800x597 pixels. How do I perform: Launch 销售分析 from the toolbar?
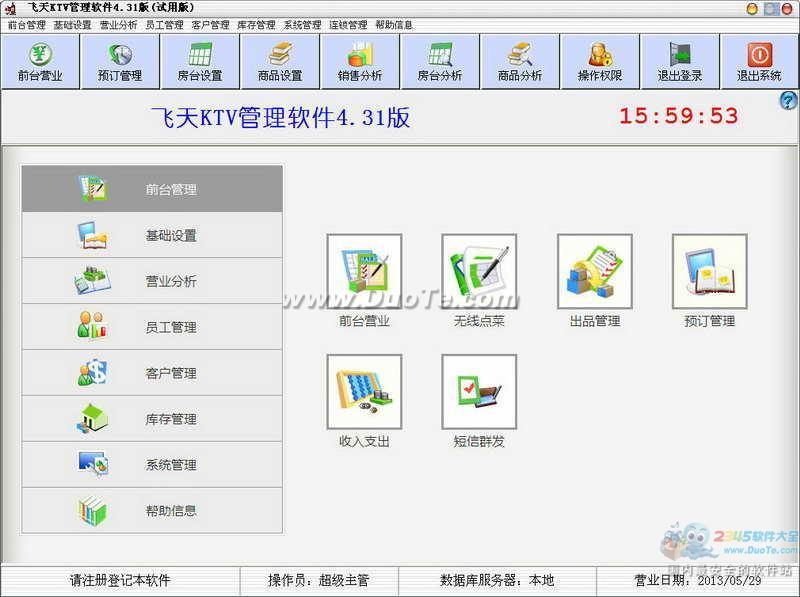(360, 62)
